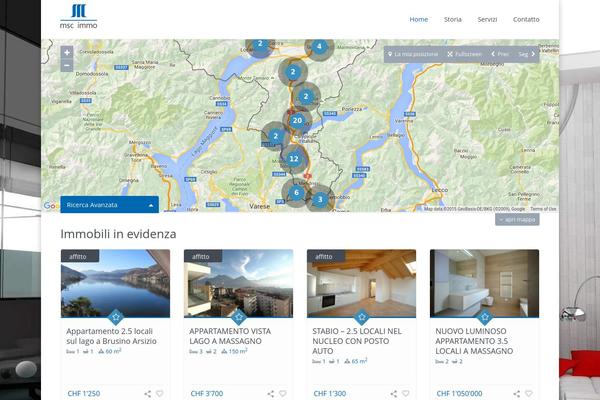The width and height of the screenshot is (600, 400).
Task: Go to next property with Seg
Action: (x=527, y=54)
